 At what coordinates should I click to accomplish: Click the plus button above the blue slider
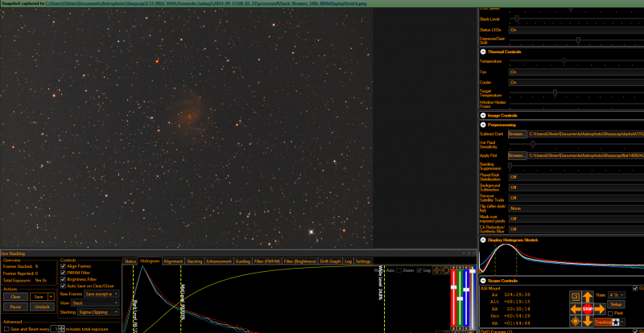[466, 268]
